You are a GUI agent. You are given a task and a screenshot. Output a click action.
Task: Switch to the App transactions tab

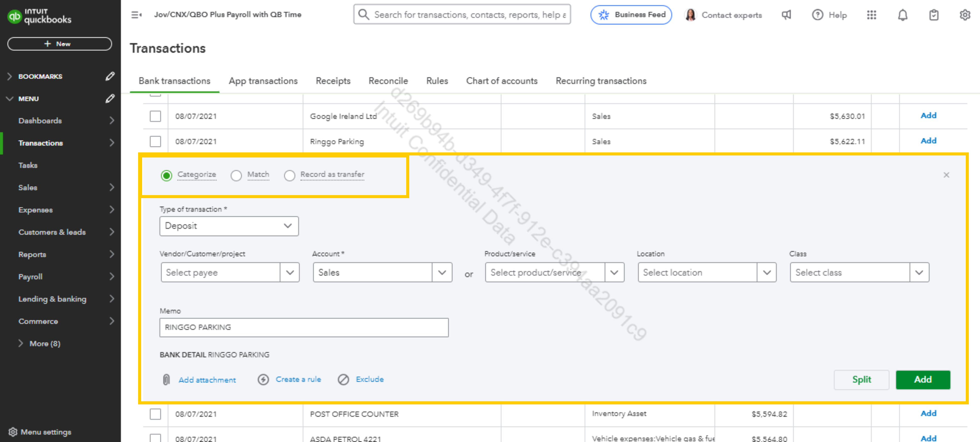263,81
